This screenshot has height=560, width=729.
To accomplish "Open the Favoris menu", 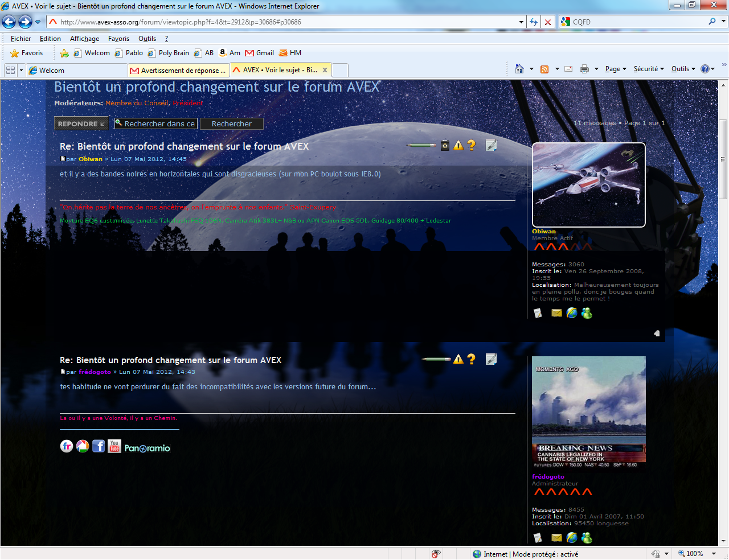I will click(118, 39).
